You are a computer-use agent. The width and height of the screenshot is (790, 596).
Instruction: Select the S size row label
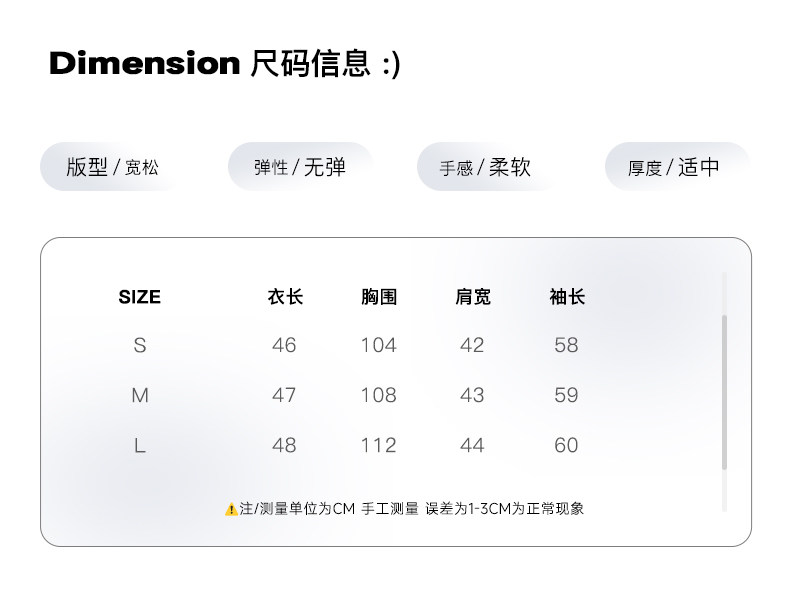click(139, 345)
